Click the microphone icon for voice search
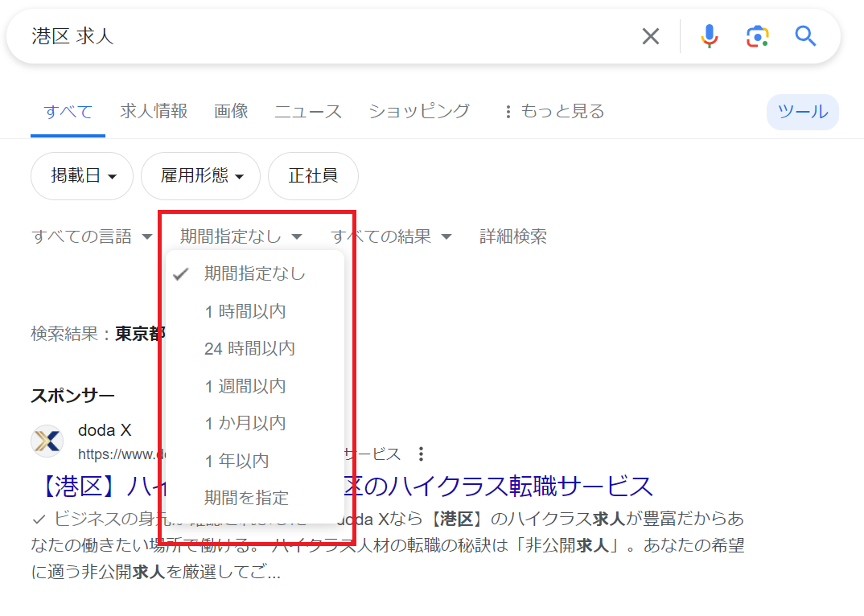 tap(709, 36)
